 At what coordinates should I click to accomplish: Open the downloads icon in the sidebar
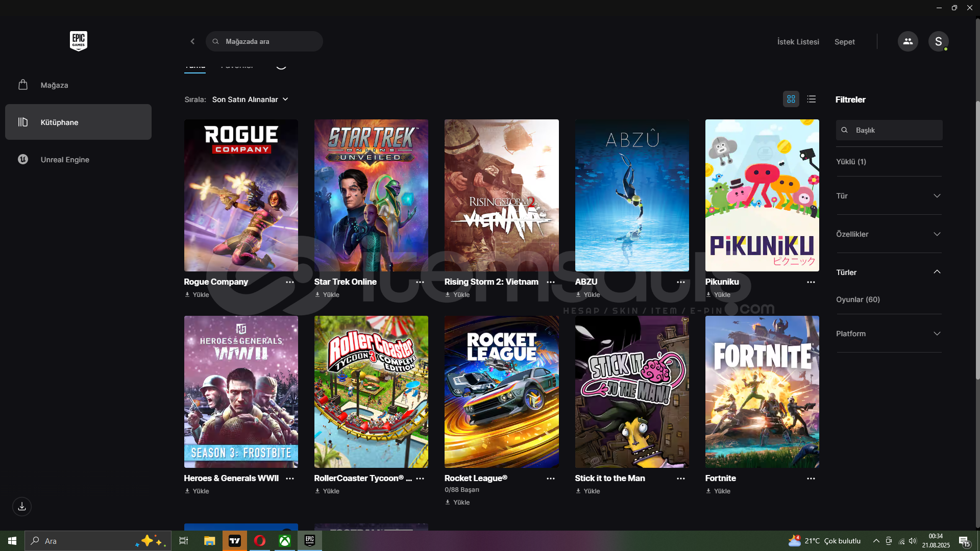tap(22, 506)
